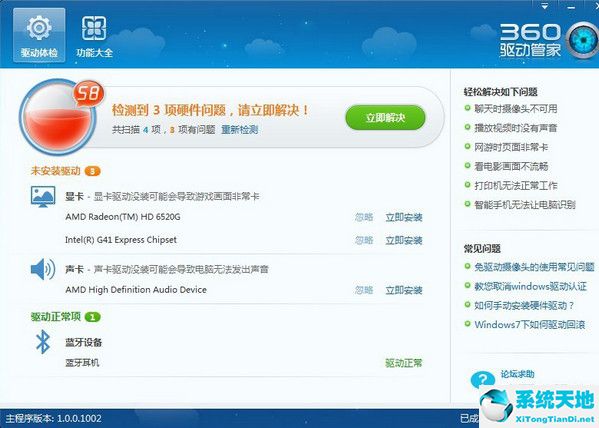Screen dimensions: 599x428
Task: Open the 教您取消windows驱动认证 link
Action: pyautogui.click(x=530, y=286)
